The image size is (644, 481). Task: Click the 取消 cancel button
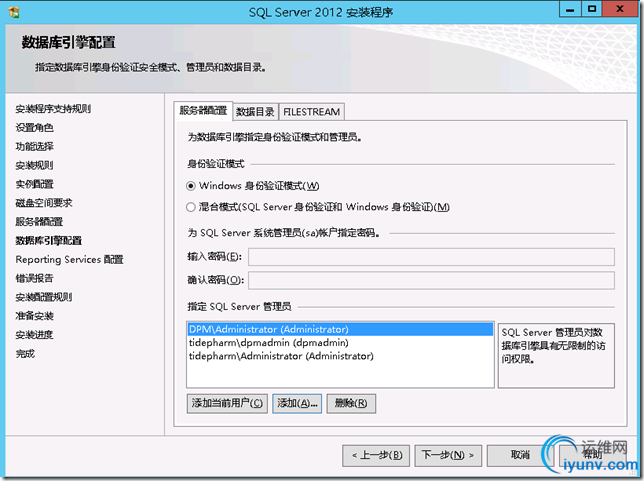(x=520, y=455)
